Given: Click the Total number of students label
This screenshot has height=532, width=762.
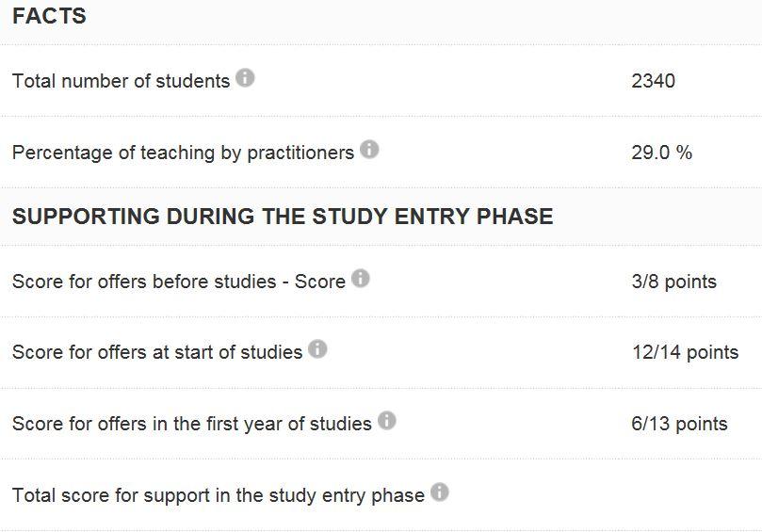Looking at the screenshot, I should click(121, 81).
